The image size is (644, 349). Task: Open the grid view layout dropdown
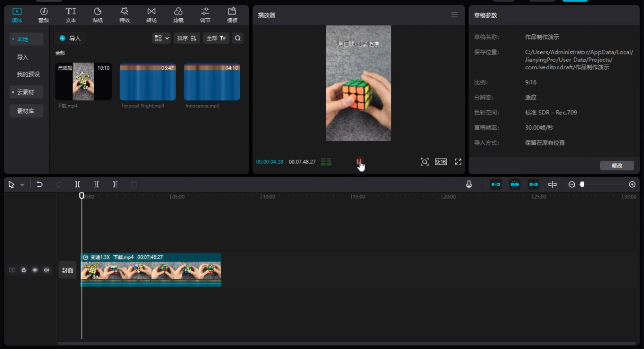(x=161, y=38)
